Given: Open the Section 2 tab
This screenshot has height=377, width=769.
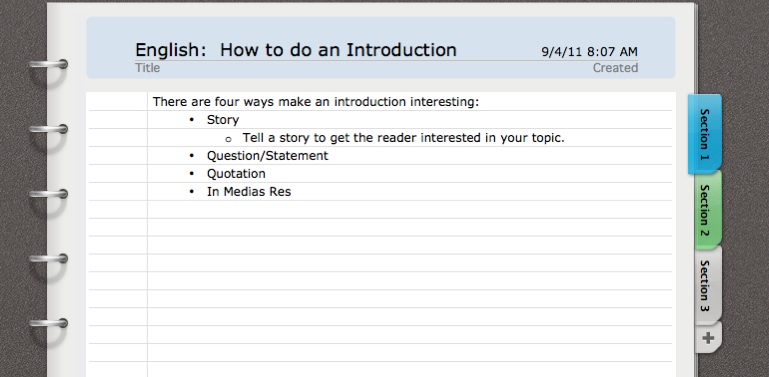Looking at the screenshot, I should coord(708,210).
